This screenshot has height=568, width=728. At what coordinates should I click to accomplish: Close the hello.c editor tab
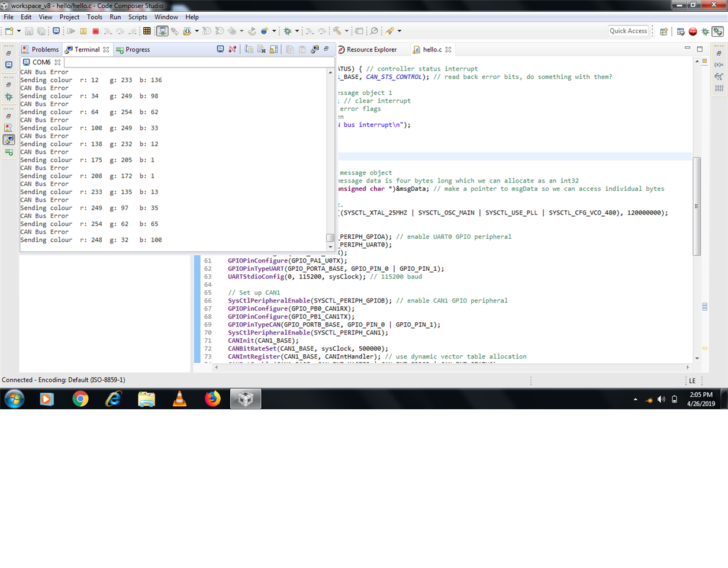[448, 49]
